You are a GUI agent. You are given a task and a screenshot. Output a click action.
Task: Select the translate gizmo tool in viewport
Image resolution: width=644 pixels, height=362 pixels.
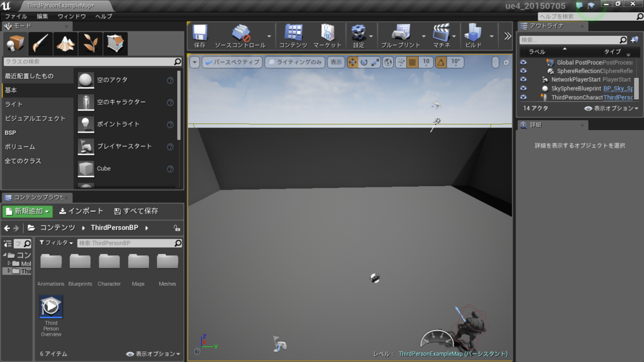pyautogui.click(x=352, y=62)
